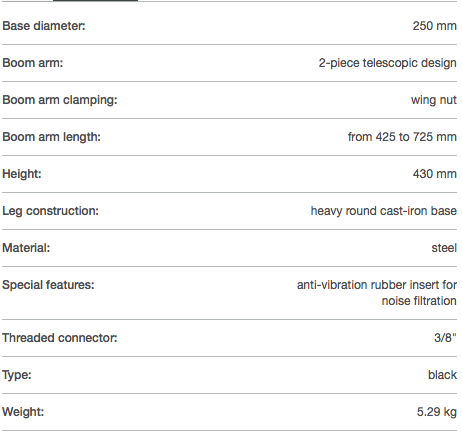462x436 pixels.
Task: Select the 'black' type value
Action: click(442, 375)
